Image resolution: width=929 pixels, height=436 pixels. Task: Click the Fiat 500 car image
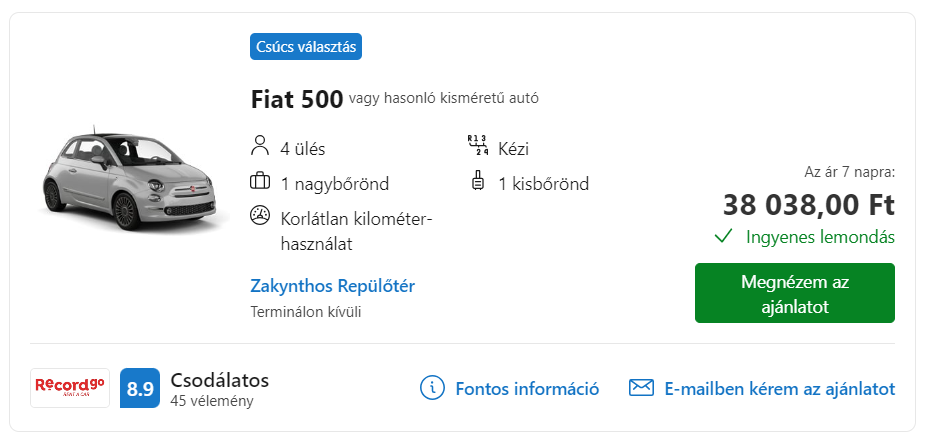(x=130, y=179)
